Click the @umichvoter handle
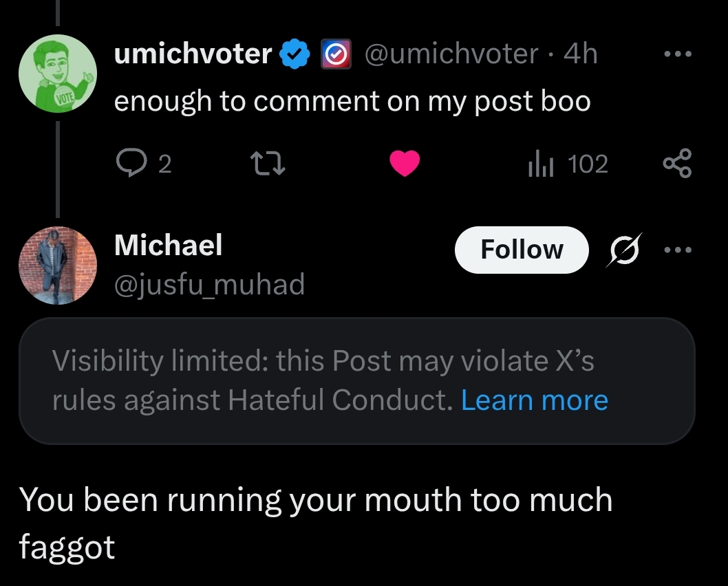 point(451,54)
